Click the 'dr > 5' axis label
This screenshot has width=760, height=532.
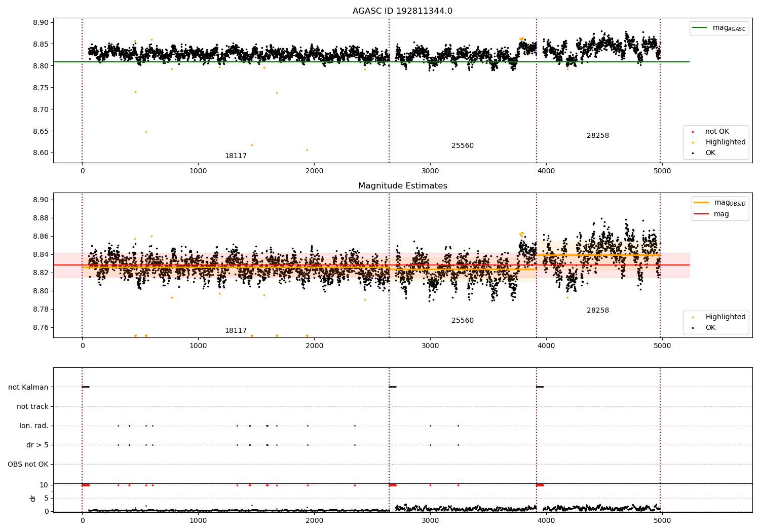pyautogui.click(x=37, y=445)
